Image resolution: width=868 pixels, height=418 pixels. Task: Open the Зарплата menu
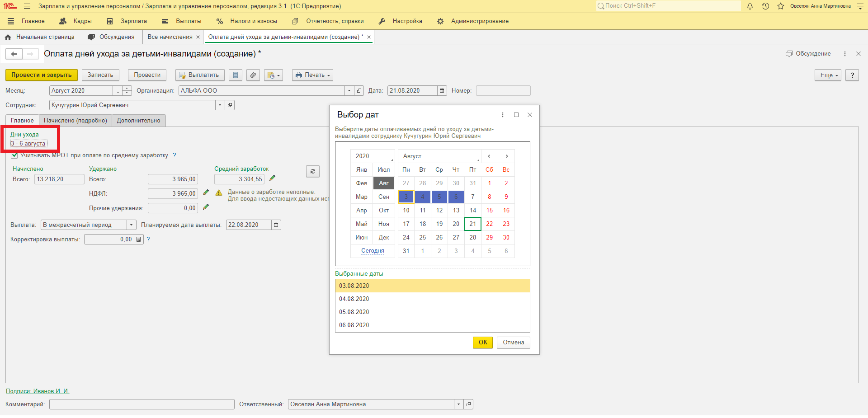127,21
